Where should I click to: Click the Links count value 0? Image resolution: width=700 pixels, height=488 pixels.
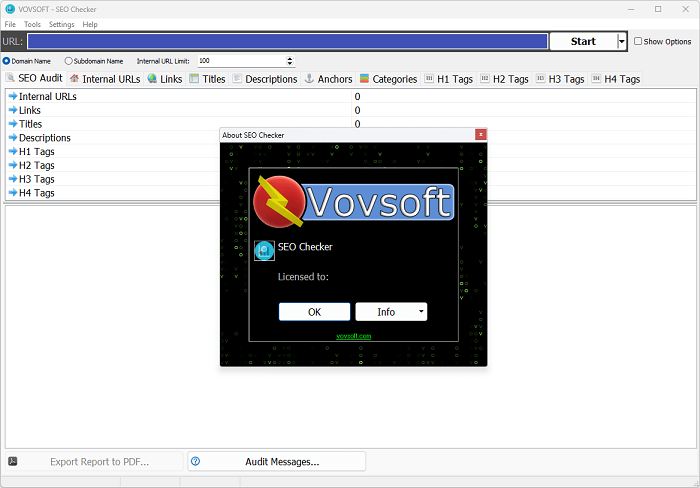tap(357, 110)
